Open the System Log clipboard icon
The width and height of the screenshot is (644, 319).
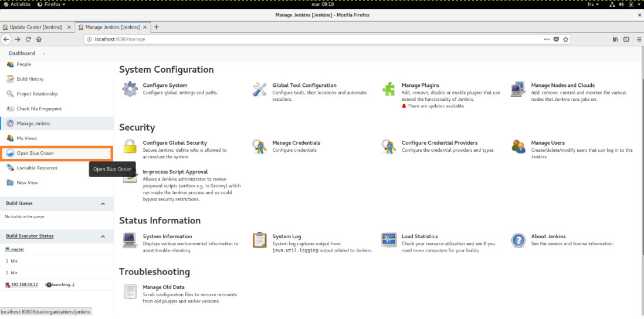(x=259, y=240)
